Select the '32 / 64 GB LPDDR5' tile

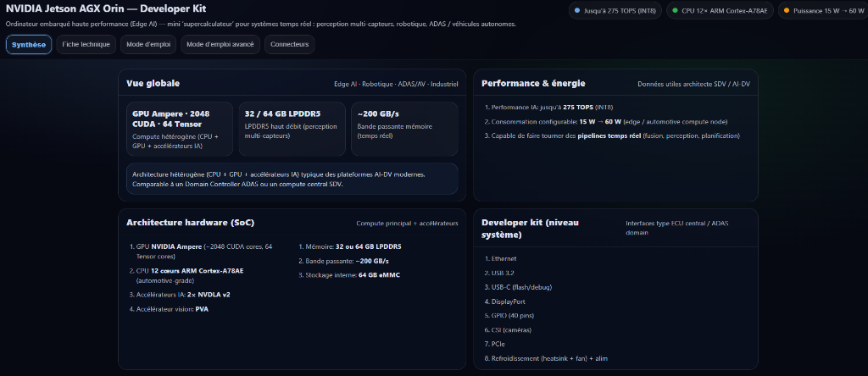pos(292,129)
